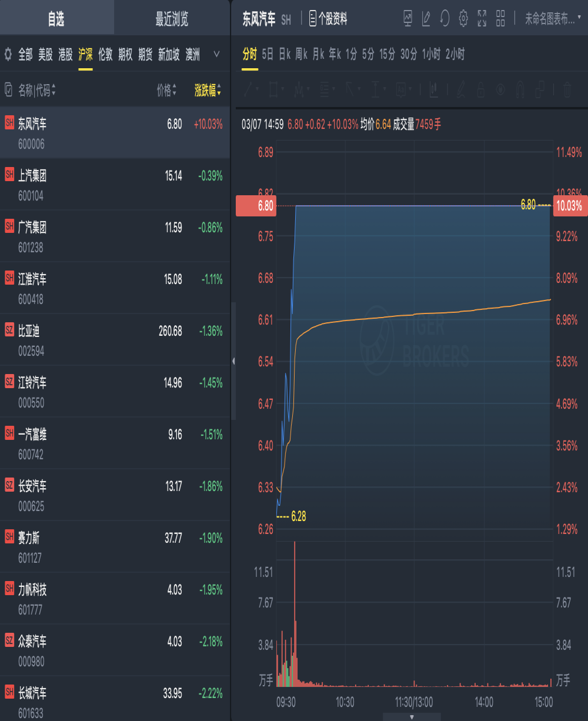Screen dimensions: 588x721
Task: Select 上汽集团 in the watchlist
Action: [x=115, y=184]
